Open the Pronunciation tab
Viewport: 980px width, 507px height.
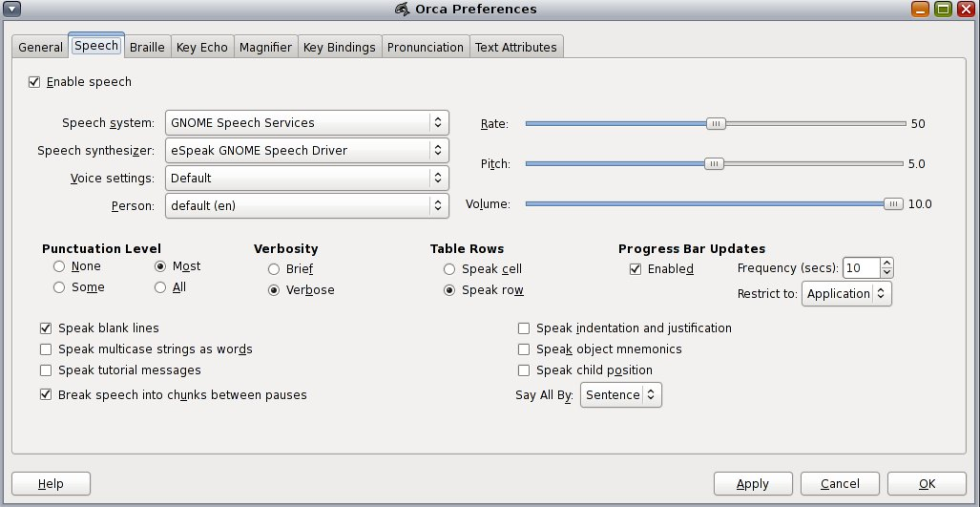(x=426, y=48)
